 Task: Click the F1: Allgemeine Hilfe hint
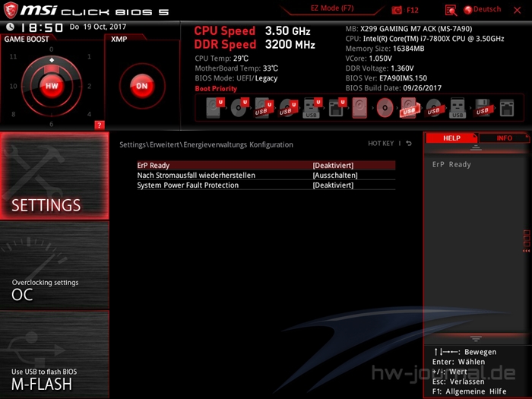(469, 391)
